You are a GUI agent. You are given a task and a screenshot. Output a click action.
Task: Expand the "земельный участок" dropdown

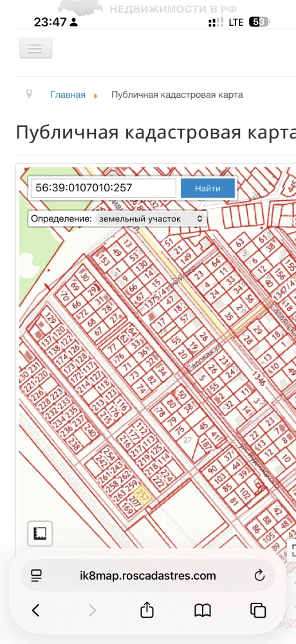pyautogui.click(x=151, y=219)
